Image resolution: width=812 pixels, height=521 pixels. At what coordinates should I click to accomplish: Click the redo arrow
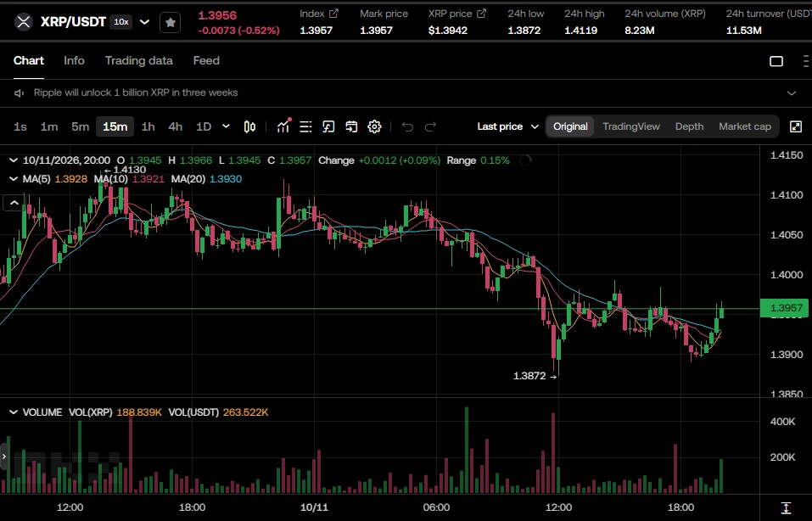[x=430, y=127]
